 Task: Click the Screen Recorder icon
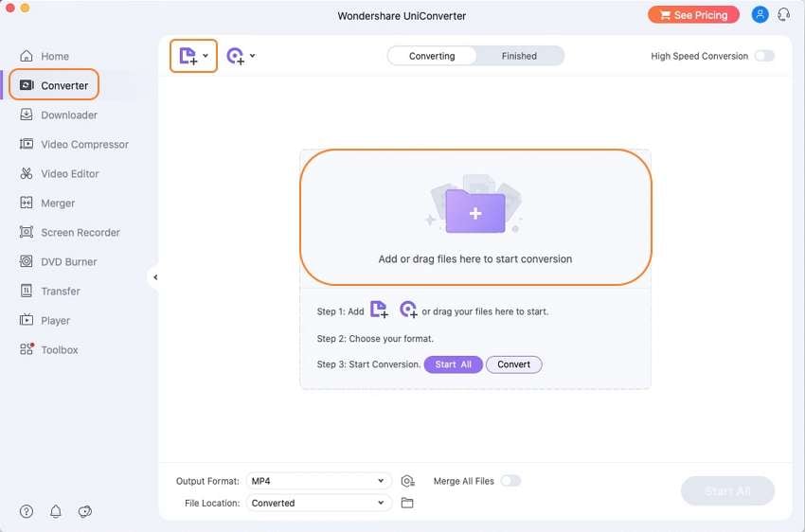click(27, 232)
